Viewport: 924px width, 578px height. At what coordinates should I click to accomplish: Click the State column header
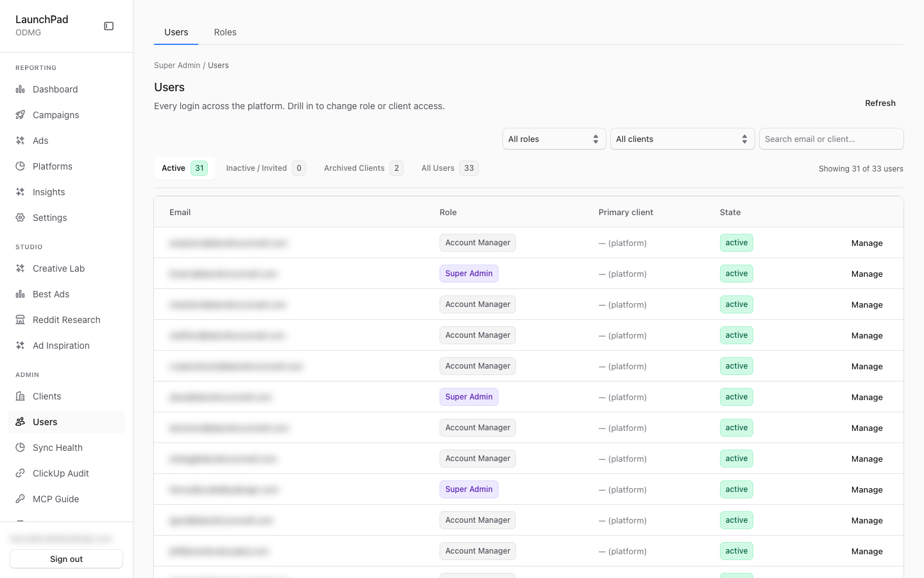tap(730, 213)
